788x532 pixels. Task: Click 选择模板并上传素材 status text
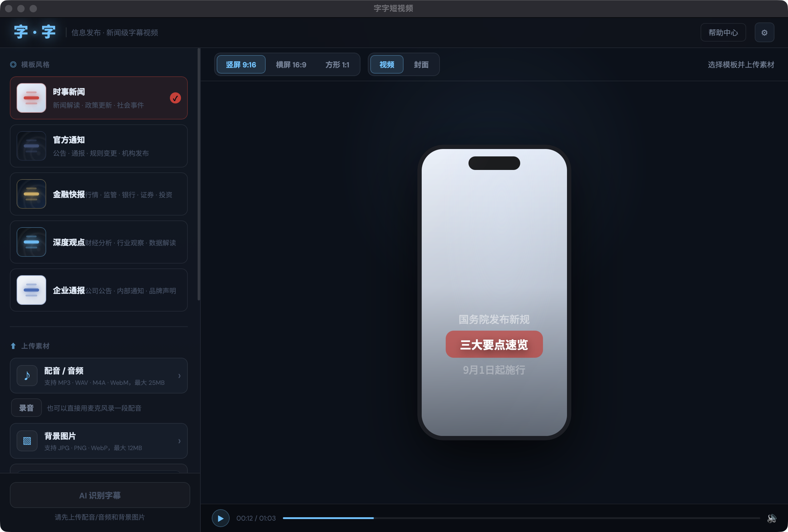(741, 64)
